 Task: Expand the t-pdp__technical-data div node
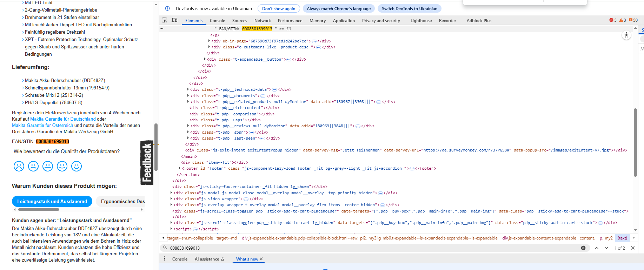[x=188, y=89]
